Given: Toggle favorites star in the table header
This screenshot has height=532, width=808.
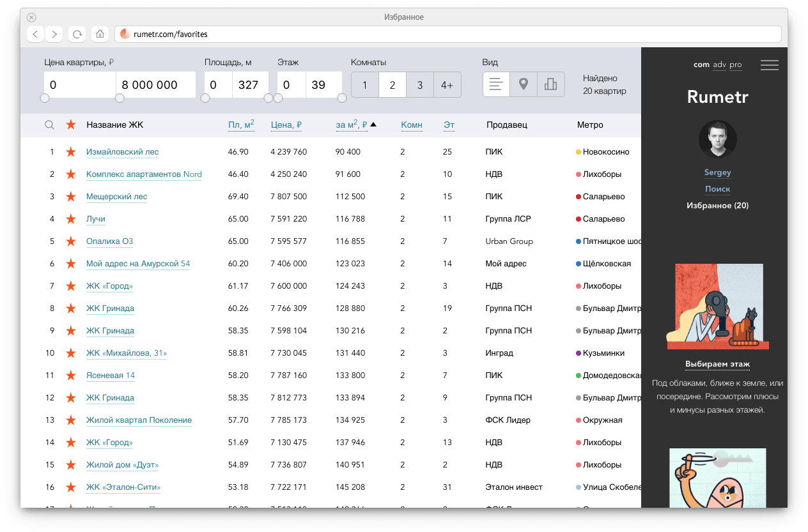Looking at the screenshot, I should (70, 125).
